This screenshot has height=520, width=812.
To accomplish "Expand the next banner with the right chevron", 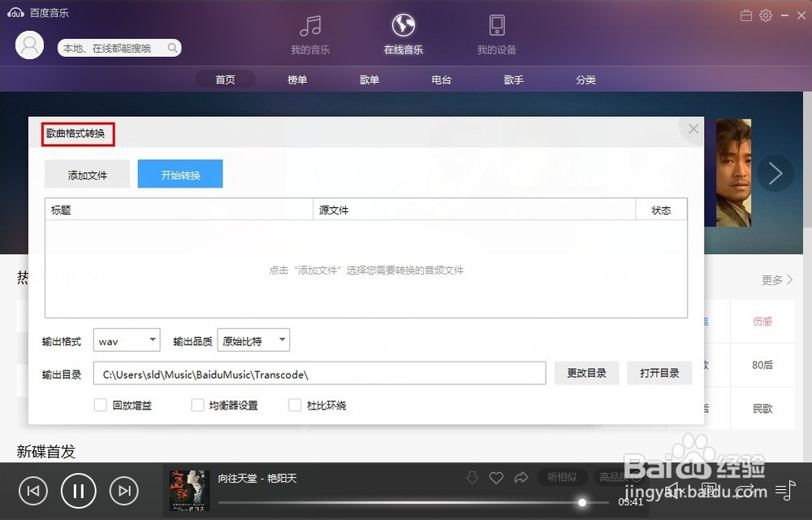I will coord(775,173).
